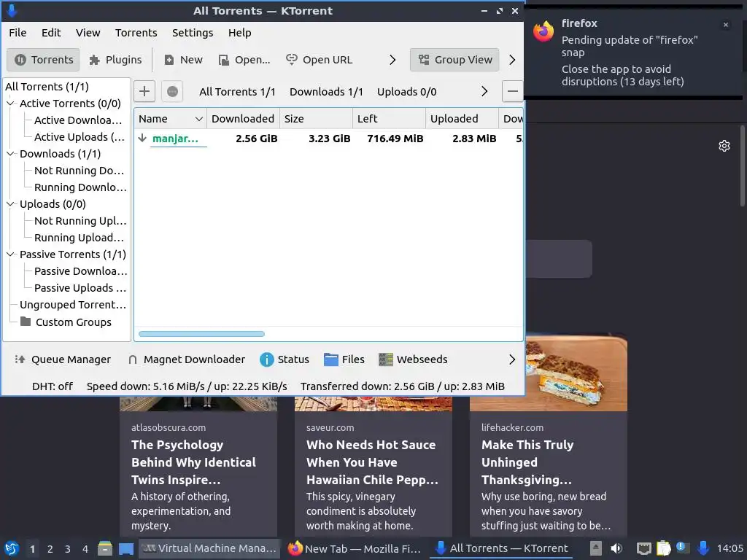Select Not Running Uploads tree item
Screen dimensions: 747x560
click(80, 221)
